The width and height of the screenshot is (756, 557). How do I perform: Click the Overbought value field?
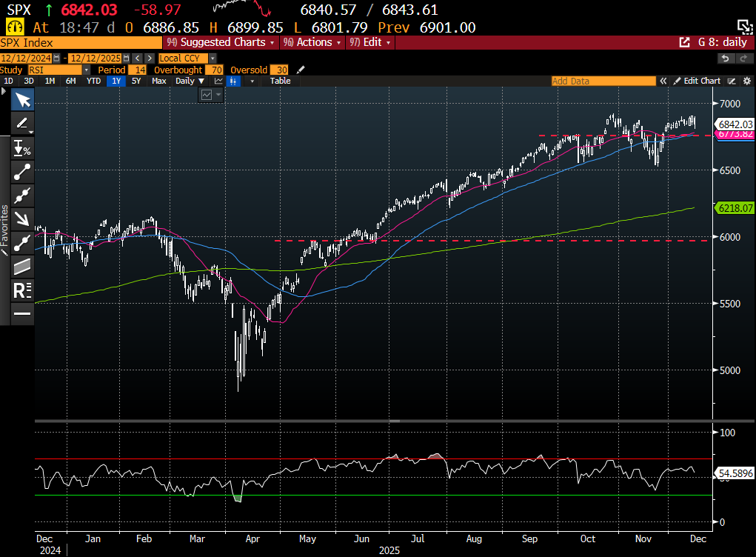[215, 70]
